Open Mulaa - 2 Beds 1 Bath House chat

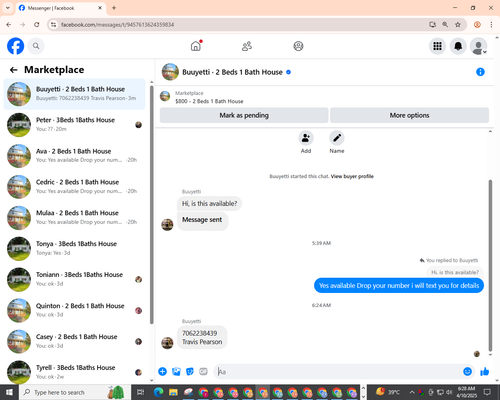(x=74, y=217)
